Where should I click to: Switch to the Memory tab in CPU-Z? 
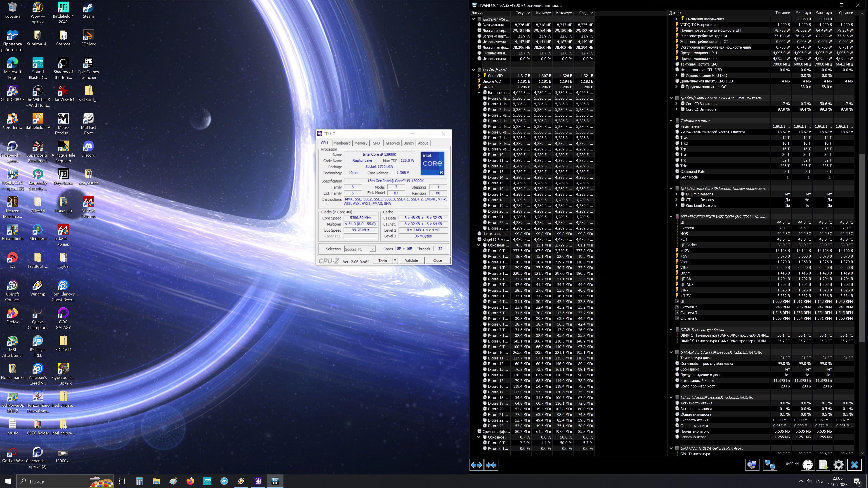361,143
